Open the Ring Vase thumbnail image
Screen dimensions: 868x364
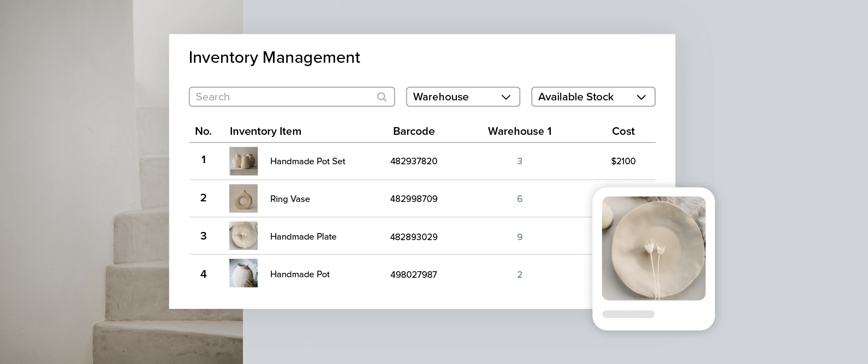click(243, 199)
